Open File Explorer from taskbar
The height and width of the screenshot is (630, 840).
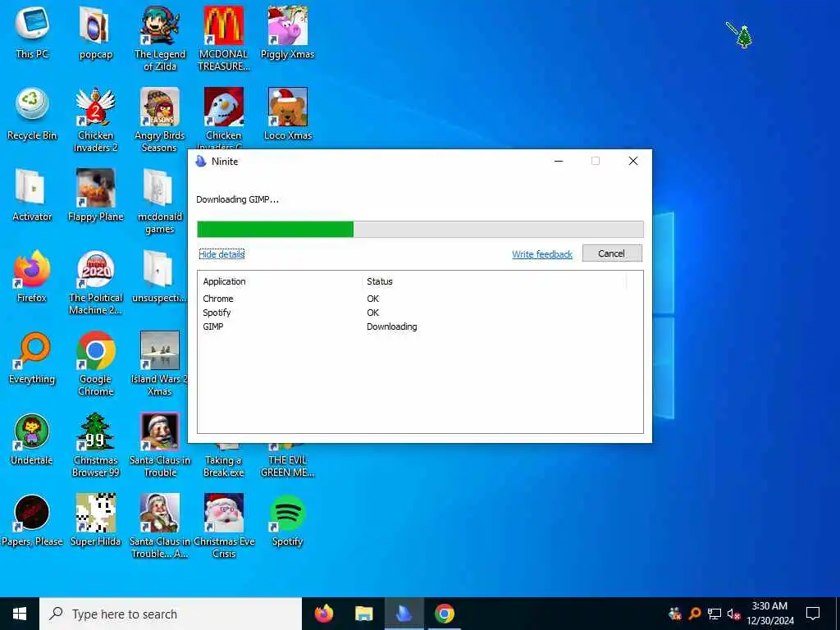pos(363,614)
